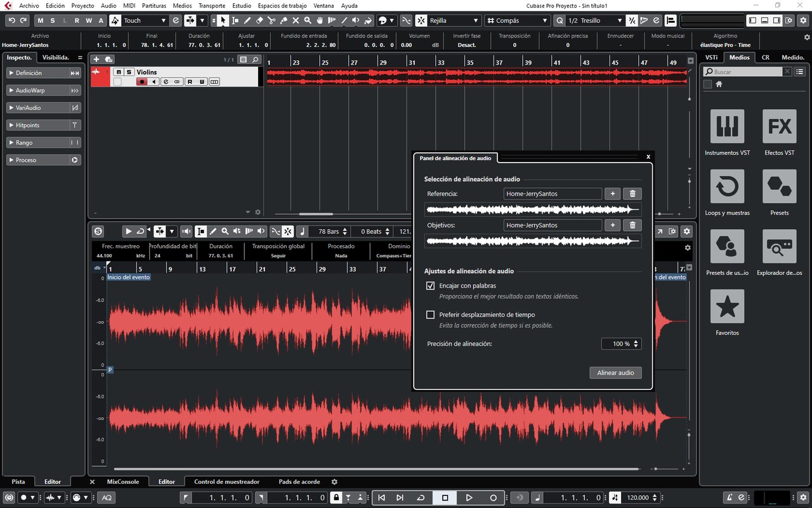Select the Object Selection arrow tool
The width and height of the screenshot is (812, 508).
point(223,20)
